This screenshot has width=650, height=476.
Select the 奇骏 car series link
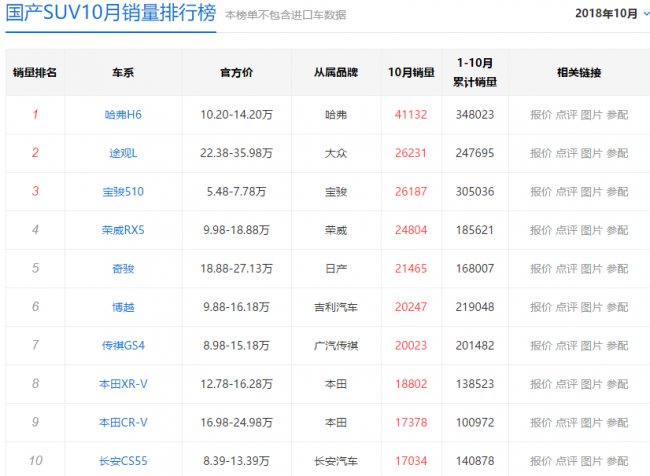(x=123, y=268)
